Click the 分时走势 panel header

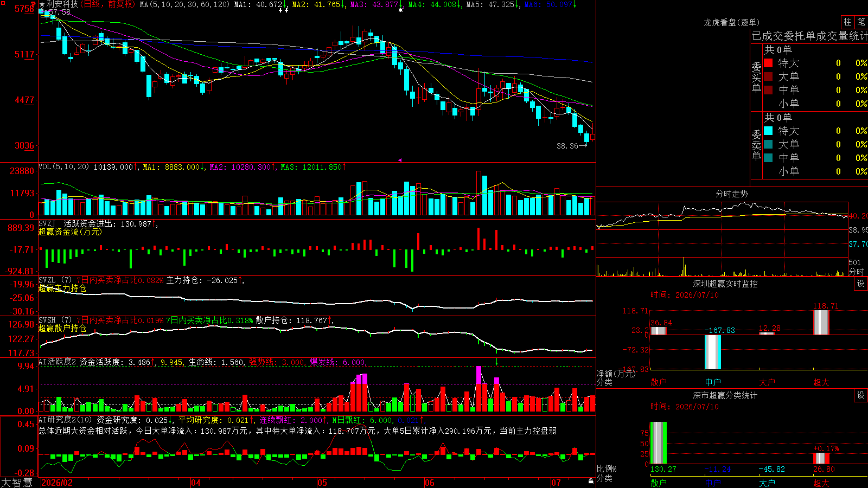(731, 194)
